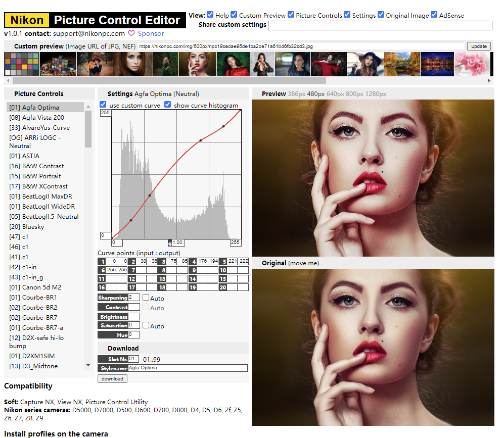Select D3_Midtone picture control

coord(33,366)
